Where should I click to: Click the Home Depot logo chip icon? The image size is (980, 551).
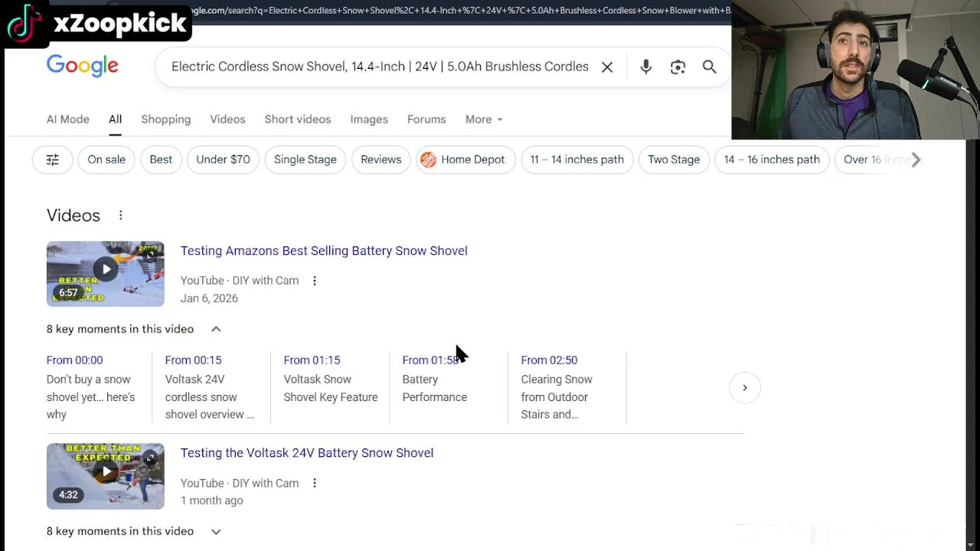click(x=428, y=159)
